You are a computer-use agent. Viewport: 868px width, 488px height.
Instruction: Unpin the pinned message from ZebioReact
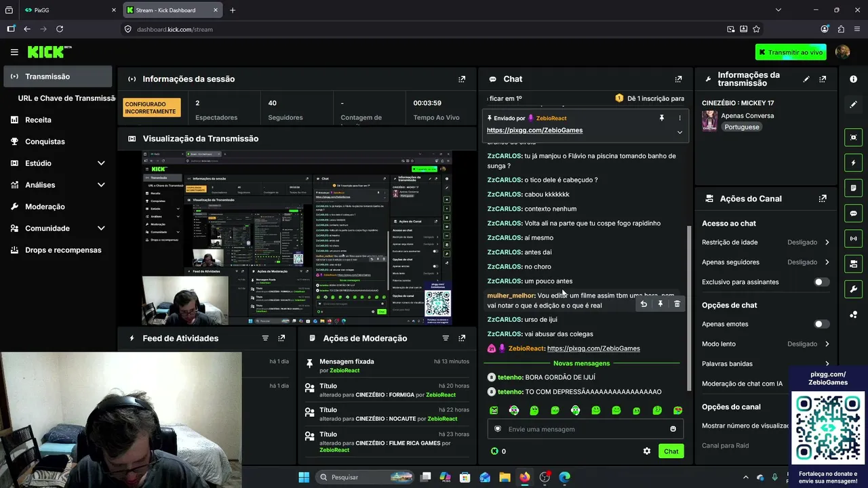[x=661, y=118]
